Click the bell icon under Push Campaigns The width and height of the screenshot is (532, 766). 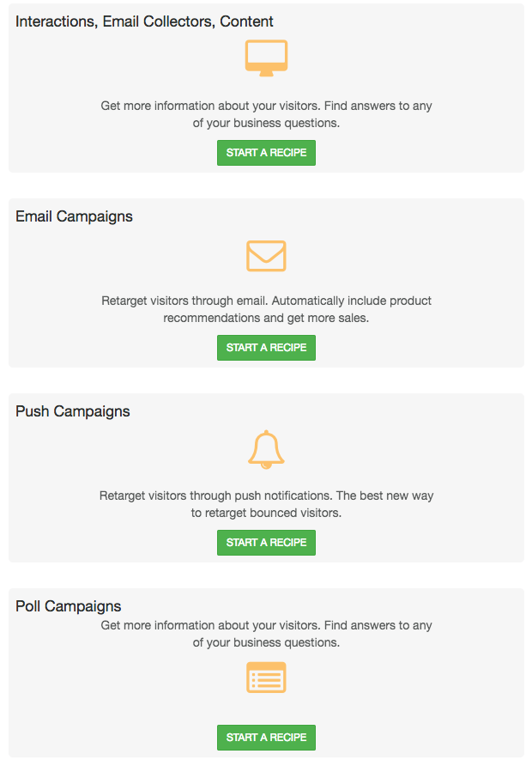pos(266,449)
